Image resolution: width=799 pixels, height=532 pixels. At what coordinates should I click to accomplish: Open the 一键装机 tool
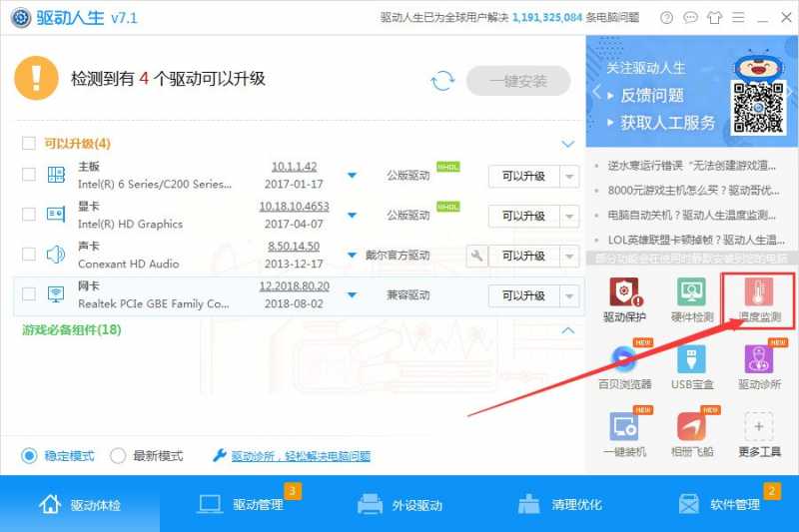tap(624, 434)
